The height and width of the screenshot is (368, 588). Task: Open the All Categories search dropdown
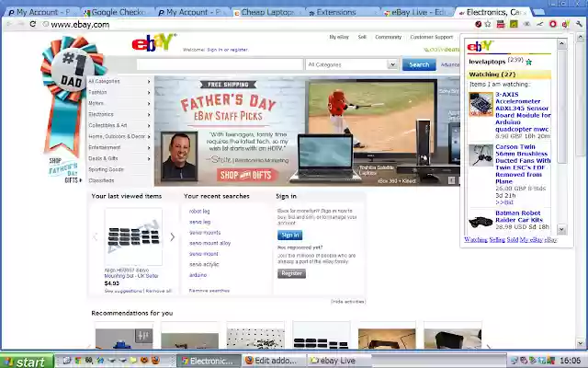[351, 64]
